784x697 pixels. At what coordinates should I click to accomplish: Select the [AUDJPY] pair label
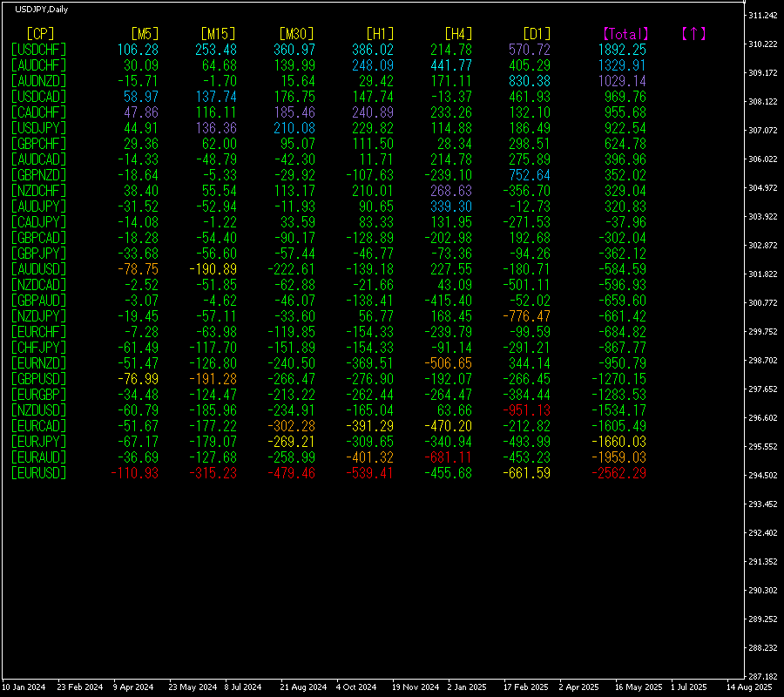coord(38,206)
